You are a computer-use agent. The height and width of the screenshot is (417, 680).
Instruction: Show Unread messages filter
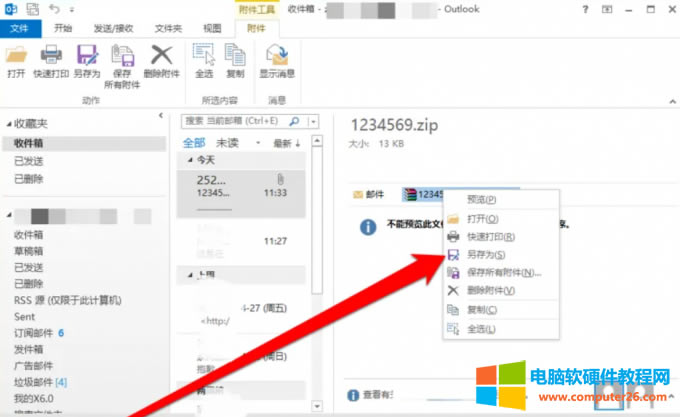click(227, 143)
